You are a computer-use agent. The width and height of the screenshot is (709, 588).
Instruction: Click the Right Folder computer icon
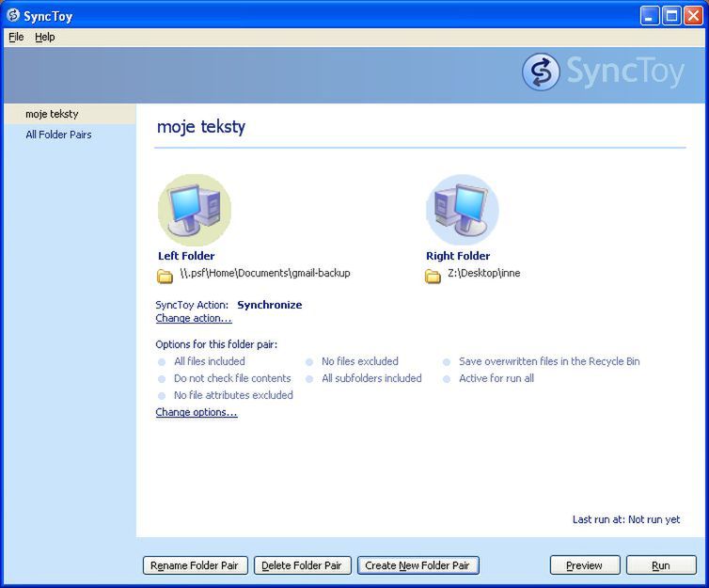462,210
